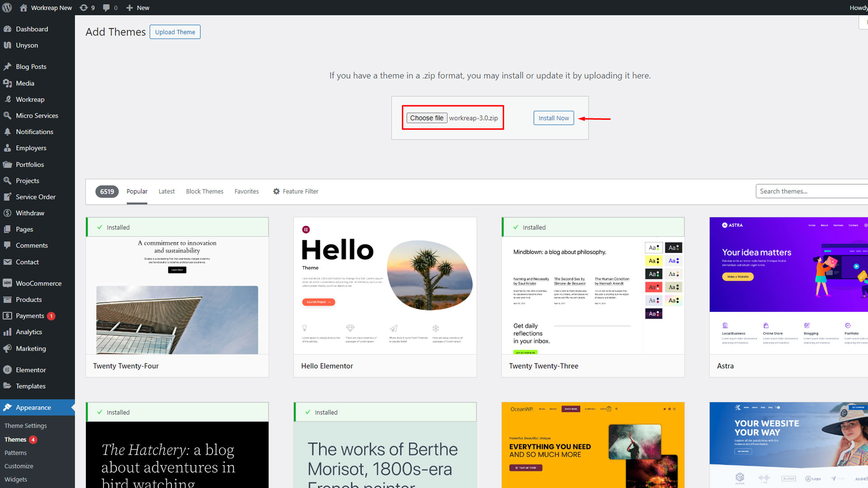Open the updates icon showing 9

(x=87, y=8)
